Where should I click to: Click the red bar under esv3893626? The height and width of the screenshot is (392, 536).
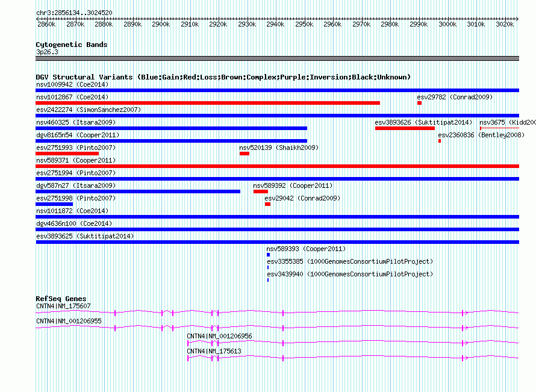tap(405, 128)
